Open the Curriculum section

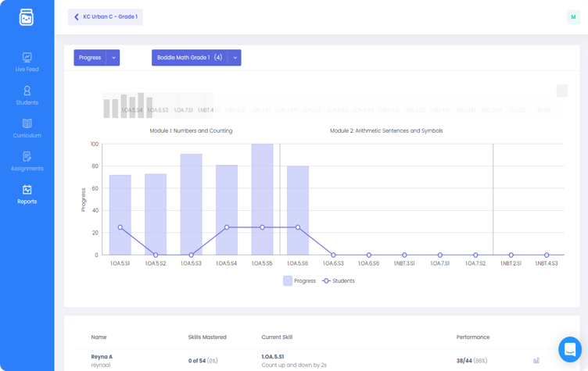click(x=27, y=129)
